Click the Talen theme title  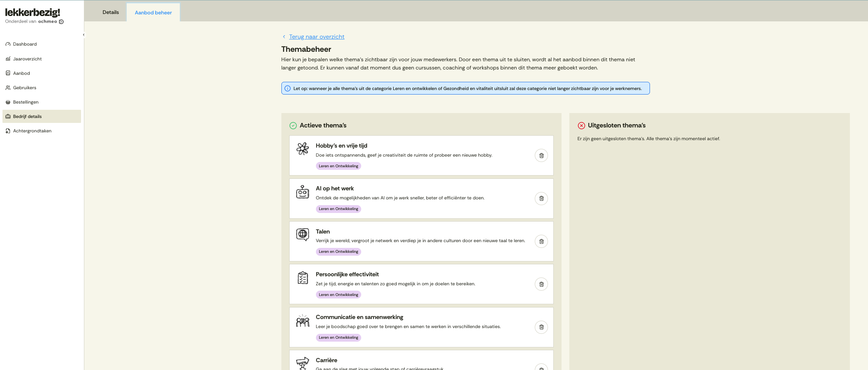coord(323,231)
